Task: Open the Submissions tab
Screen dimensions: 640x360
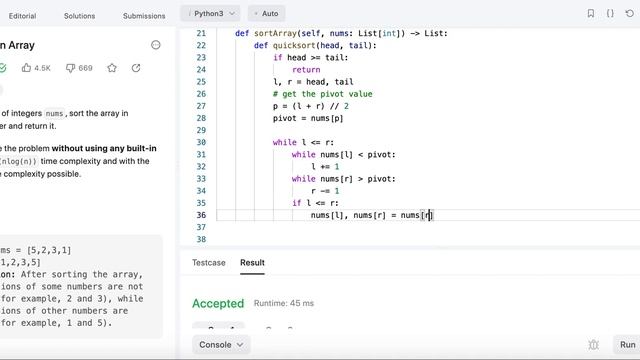Action: coord(144,16)
